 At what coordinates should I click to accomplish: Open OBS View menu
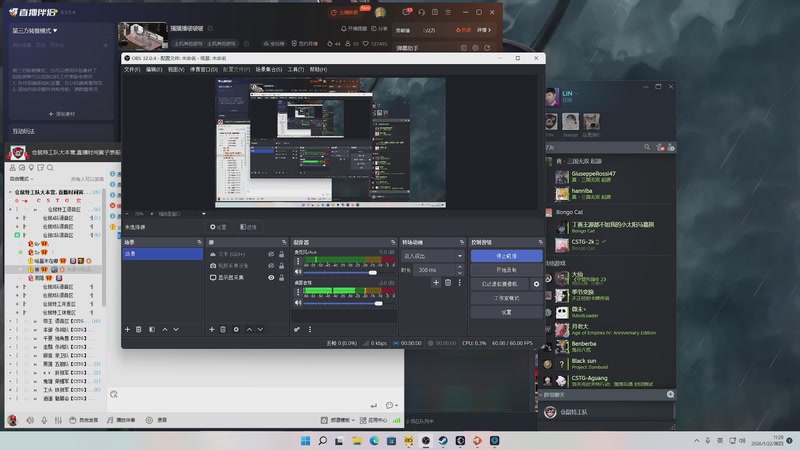click(176, 69)
